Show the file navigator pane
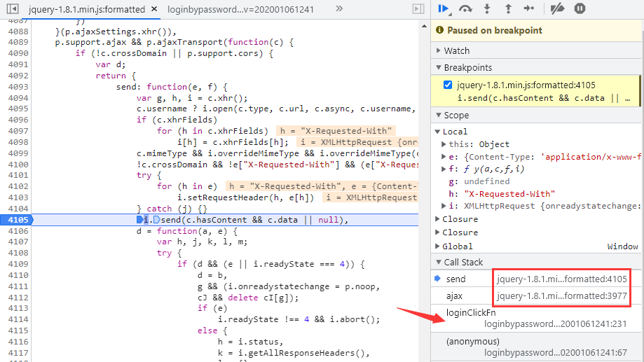The height and width of the screenshot is (362, 644). pos(12,9)
